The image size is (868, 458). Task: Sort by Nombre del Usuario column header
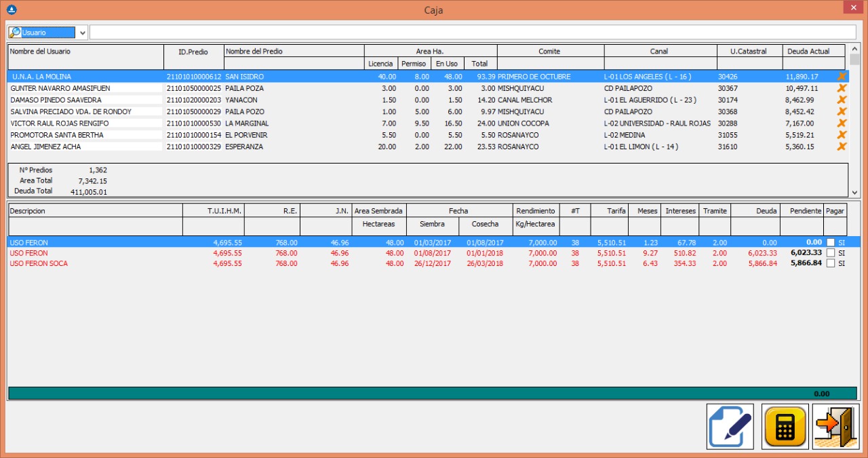(x=85, y=52)
